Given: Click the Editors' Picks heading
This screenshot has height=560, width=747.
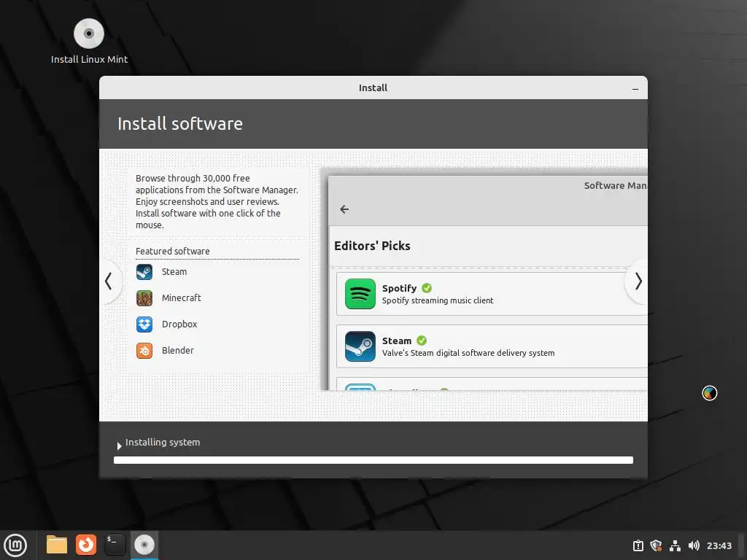Looking at the screenshot, I should 372,246.
